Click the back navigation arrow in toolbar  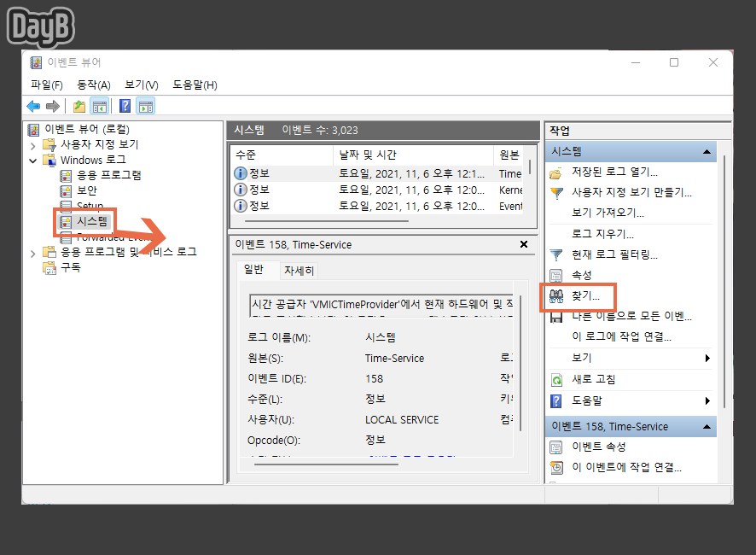[32, 105]
